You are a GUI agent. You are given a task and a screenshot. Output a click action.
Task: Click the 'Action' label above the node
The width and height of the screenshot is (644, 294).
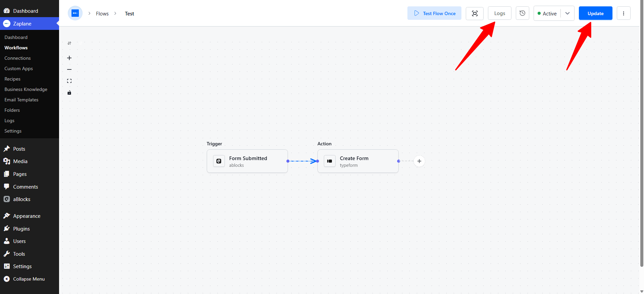[x=325, y=144]
